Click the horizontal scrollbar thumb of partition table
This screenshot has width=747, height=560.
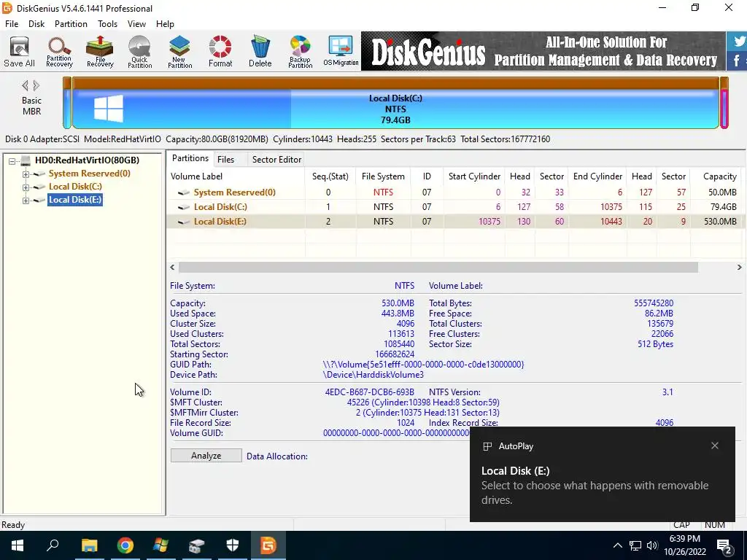coord(438,267)
